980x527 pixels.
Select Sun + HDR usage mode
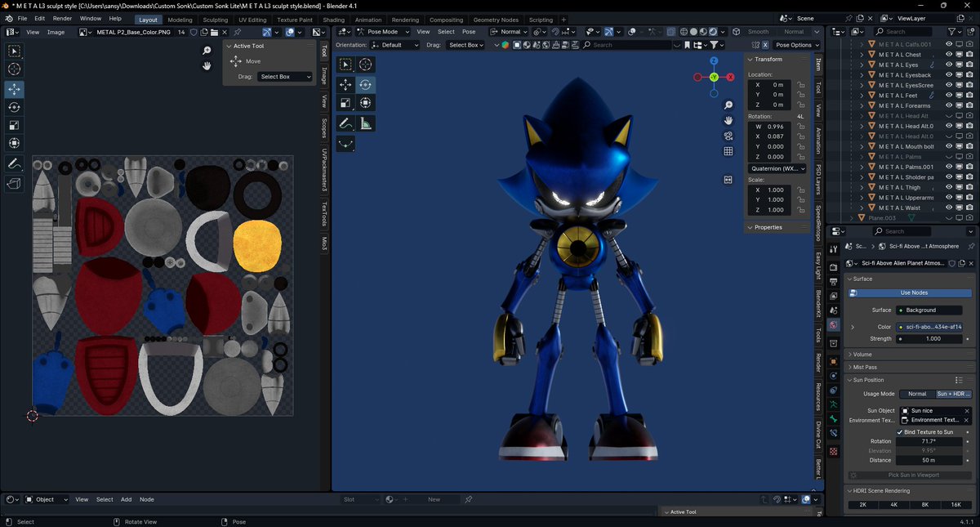954,394
